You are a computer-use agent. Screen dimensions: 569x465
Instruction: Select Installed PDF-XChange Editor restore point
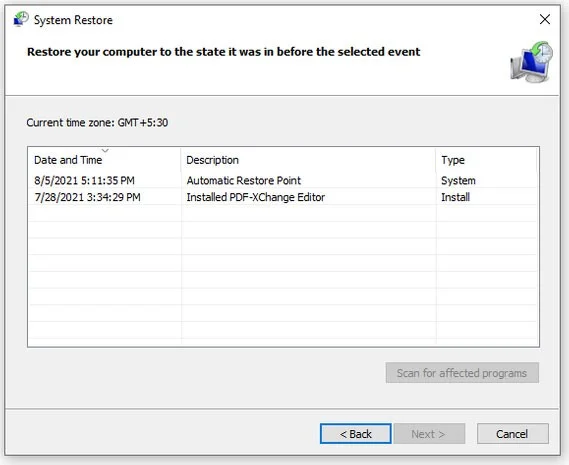pos(256,197)
